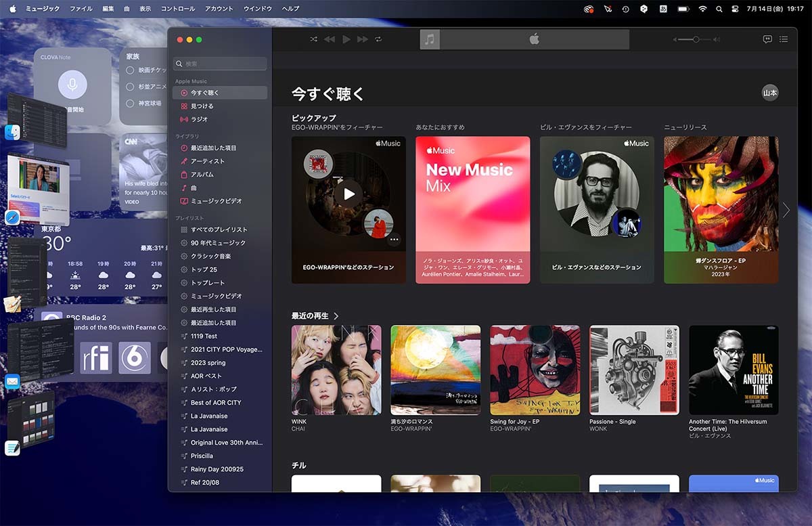Open the 蝉ダンスフロア - EP new release
Viewport: 812px width, 526px height.
721,210
